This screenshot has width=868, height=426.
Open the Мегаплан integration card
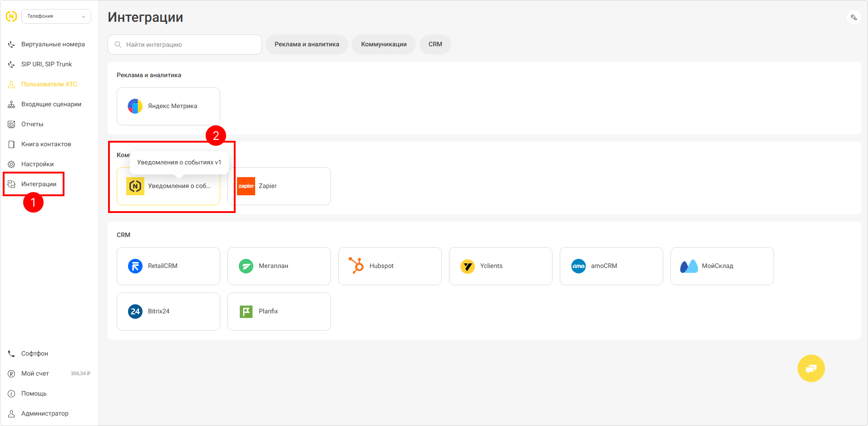pos(279,266)
